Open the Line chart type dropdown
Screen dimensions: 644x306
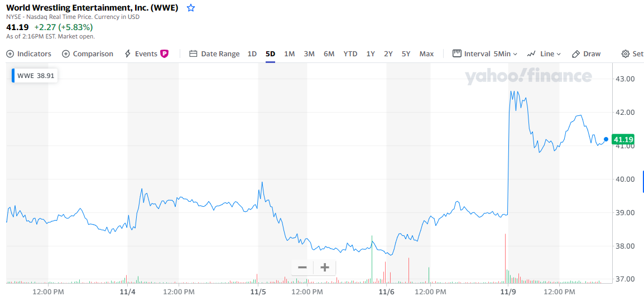544,54
